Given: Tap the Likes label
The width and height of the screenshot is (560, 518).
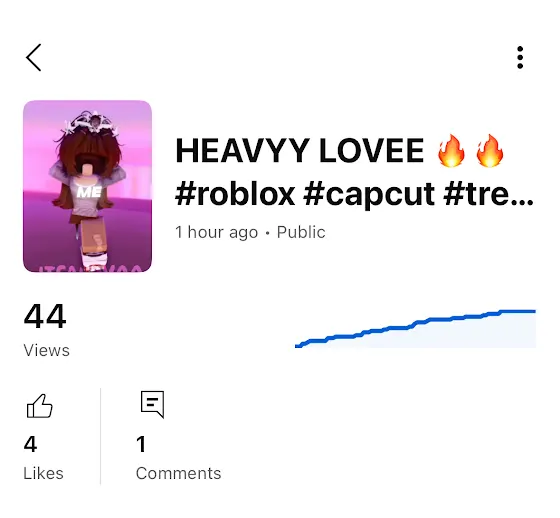Looking at the screenshot, I should tap(43, 474).
